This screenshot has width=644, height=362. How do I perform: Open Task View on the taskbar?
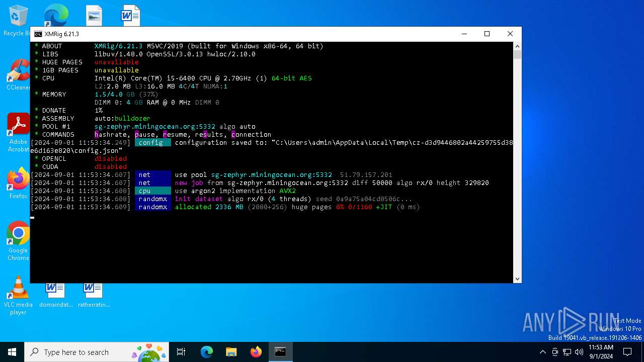tap(181, 352)
